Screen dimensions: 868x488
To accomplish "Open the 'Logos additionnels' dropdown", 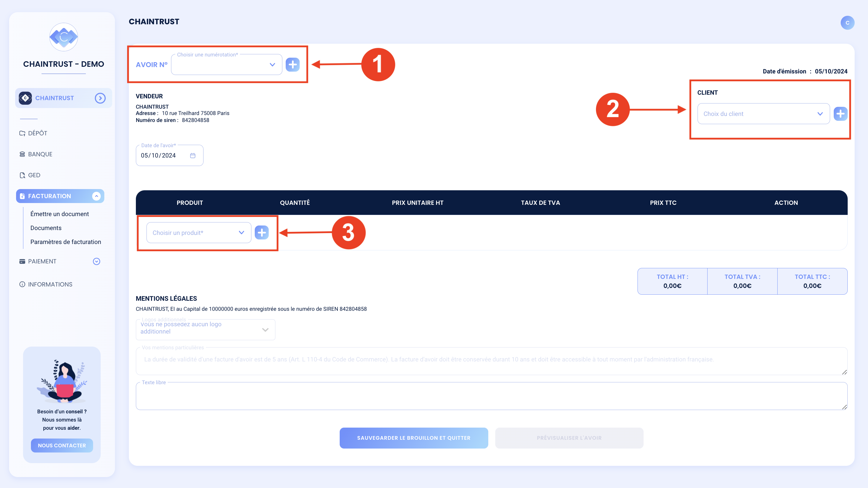I will (206, 330).
